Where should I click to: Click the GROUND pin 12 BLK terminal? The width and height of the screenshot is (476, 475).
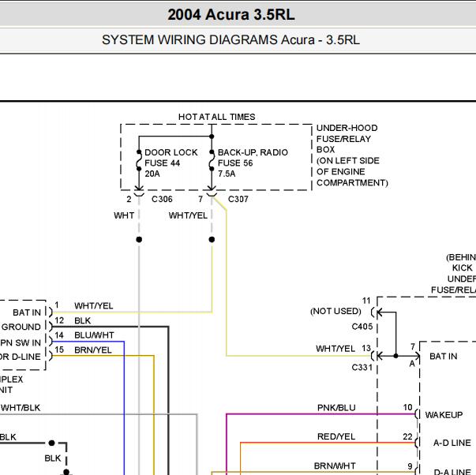(51, 327)
